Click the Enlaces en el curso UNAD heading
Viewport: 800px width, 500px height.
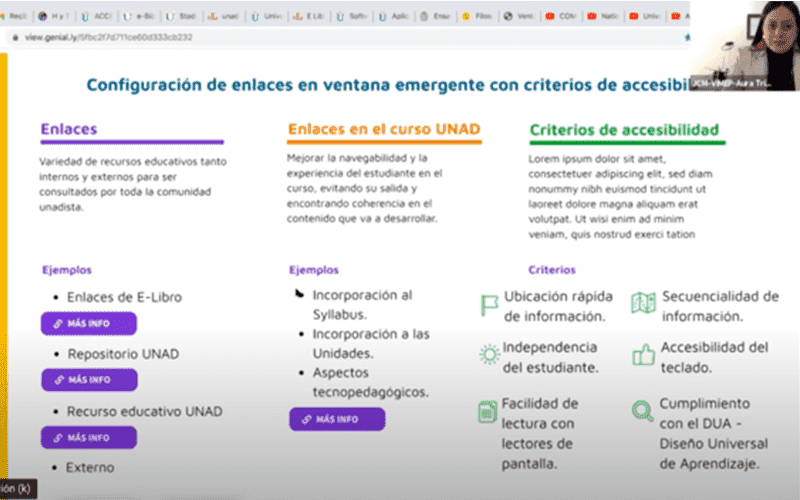point(384,129)
